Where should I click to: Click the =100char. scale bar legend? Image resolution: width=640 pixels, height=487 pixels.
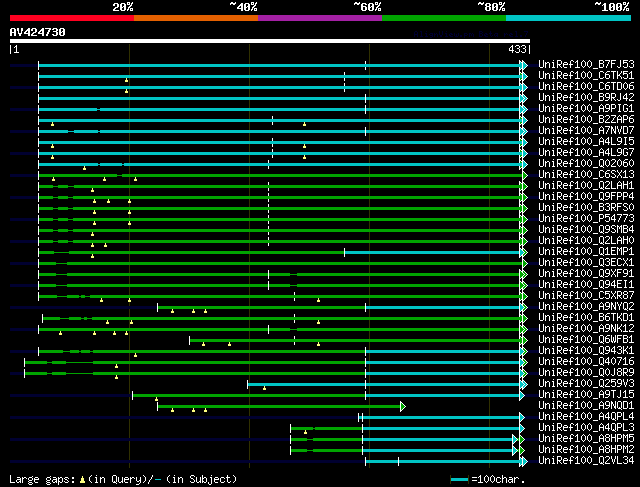pos(488,479)
